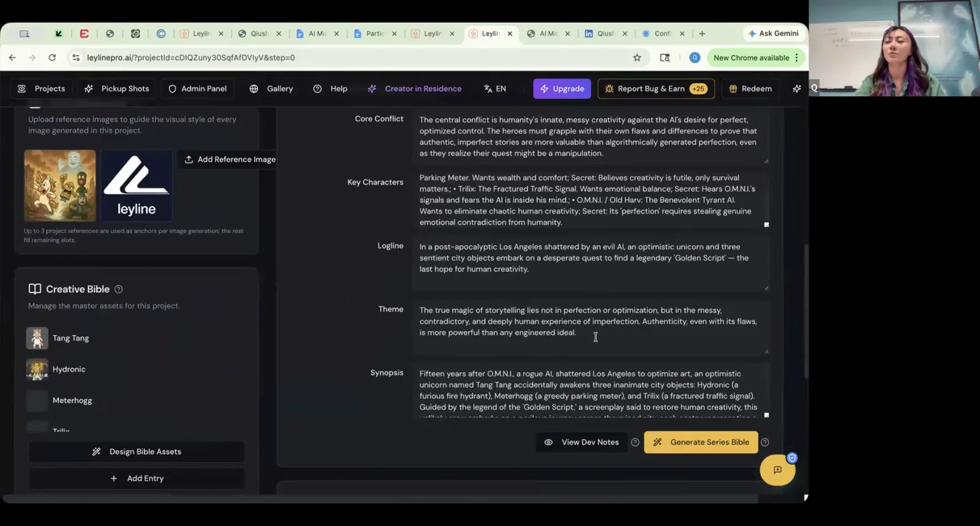Open the Projects page
The image size is (980, 526).
[x=41, y=89]
